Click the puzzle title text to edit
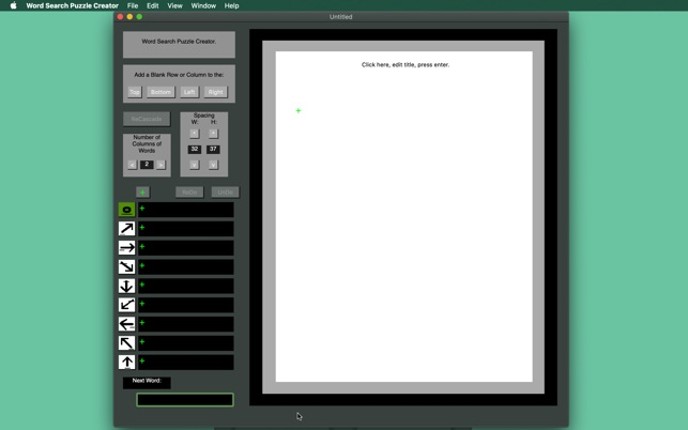Screen dimensions: 688x430 tap(405, 64)
